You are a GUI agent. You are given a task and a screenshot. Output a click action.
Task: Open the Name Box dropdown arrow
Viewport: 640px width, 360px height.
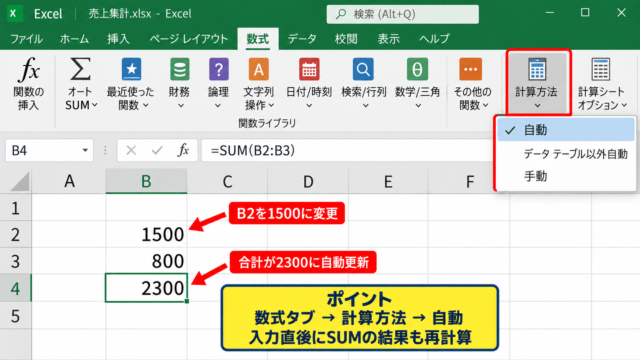pos(85,150)
